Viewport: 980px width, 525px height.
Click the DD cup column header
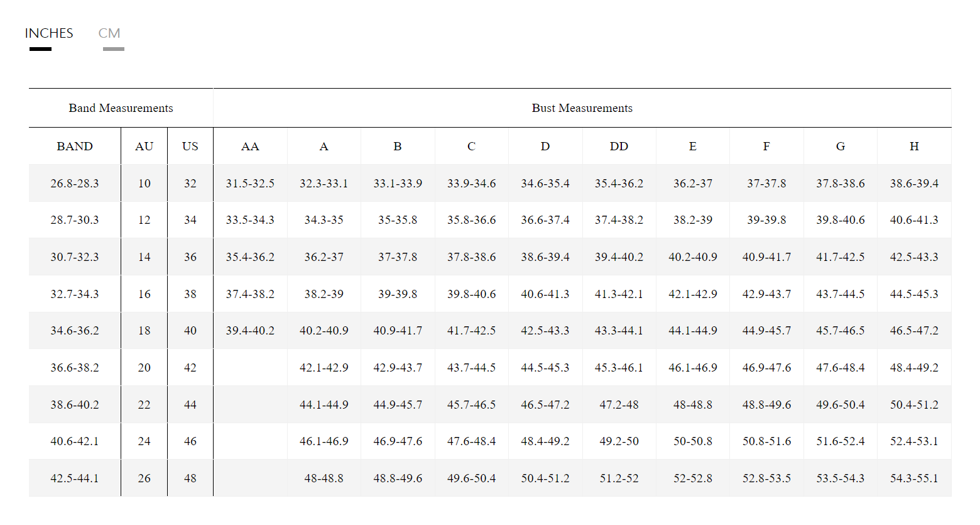[619, 146]
